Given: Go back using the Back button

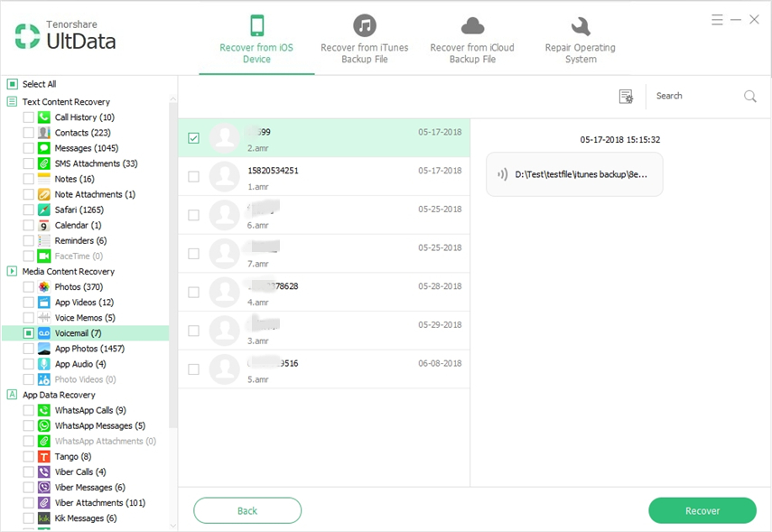Looking at the screenshot, I should (x=247, y=510).
